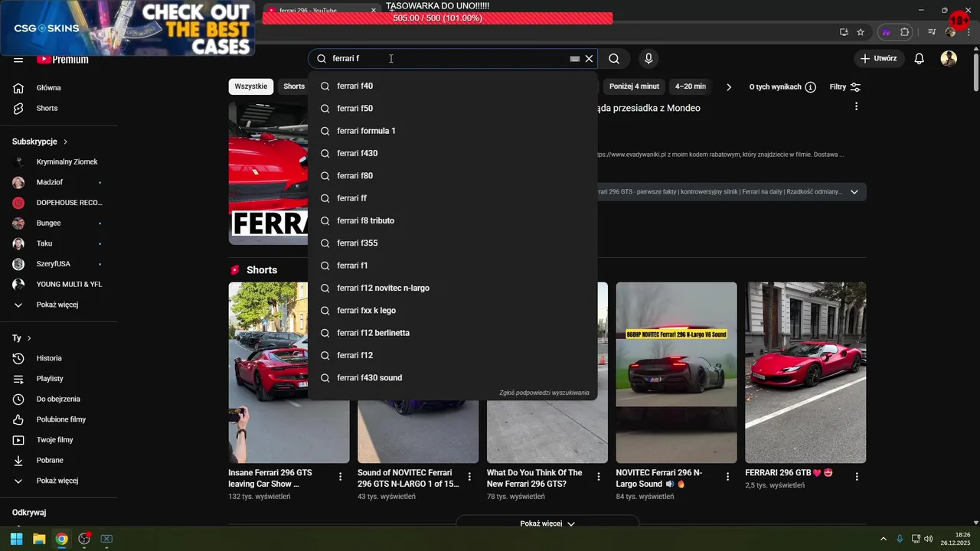Image resolution: width=980 pixels, height=551 pixels.
Task: Open more options for FERRARI 296 GTB short
Action: coord(857,477)
